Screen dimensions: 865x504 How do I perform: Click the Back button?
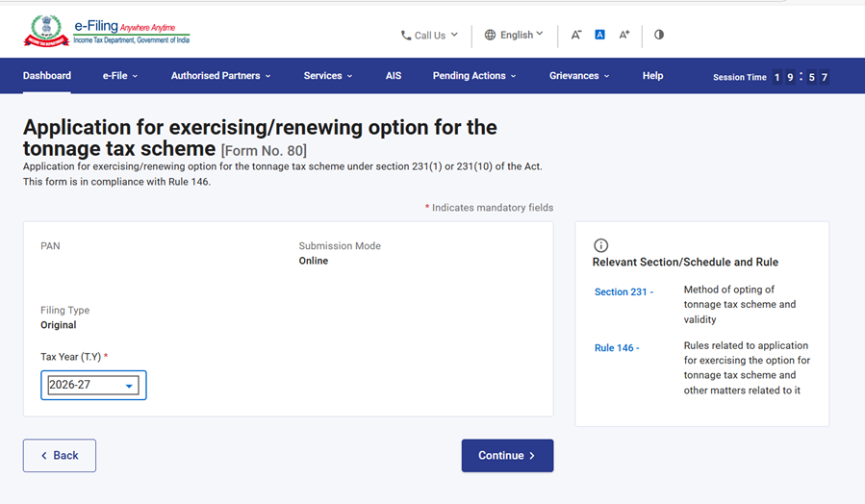click(x=60, y=455)
